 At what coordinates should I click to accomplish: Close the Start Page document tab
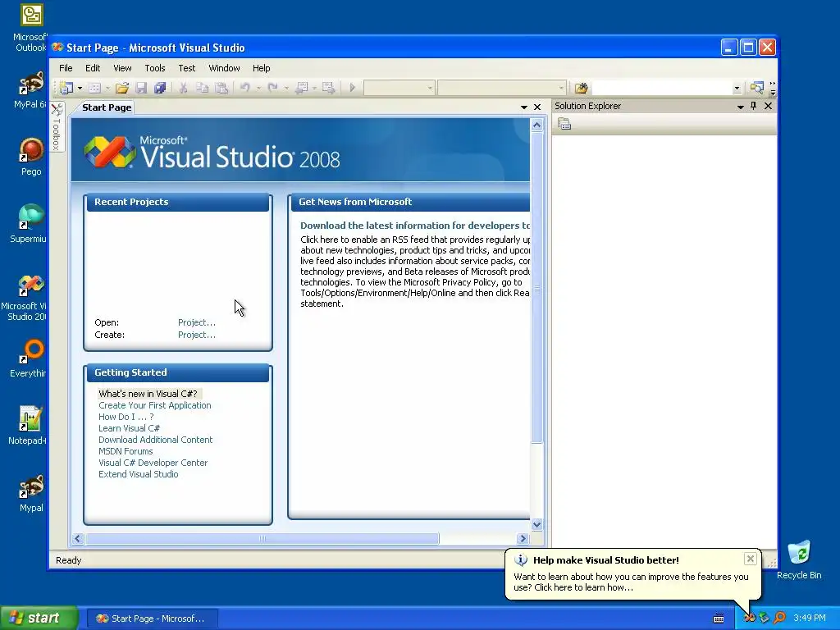click(537, 107)
